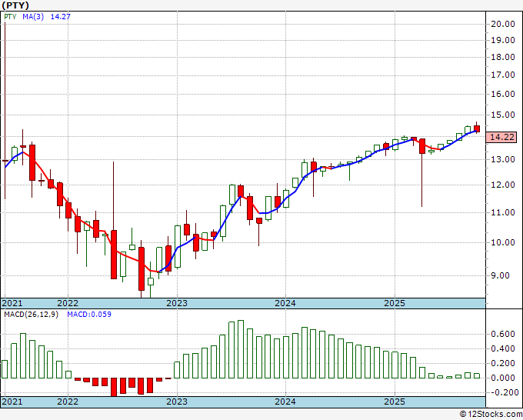Click the MACD:0.059 value readout
523x420 pixels.
89,315
